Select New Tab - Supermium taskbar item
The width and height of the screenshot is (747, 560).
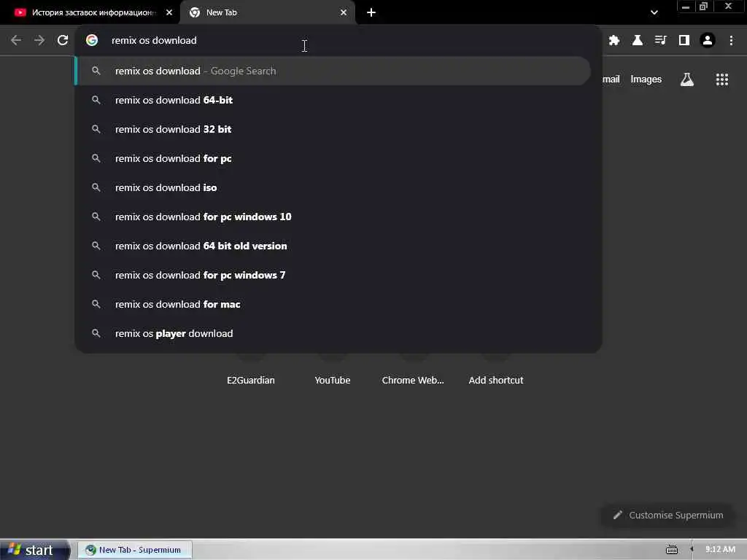pos(135,550)
